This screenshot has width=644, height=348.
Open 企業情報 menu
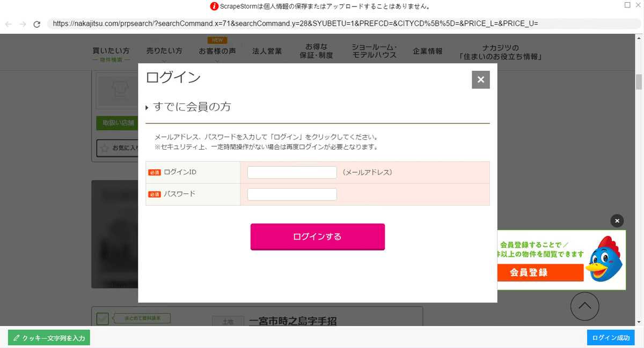[x=428, y=51]
